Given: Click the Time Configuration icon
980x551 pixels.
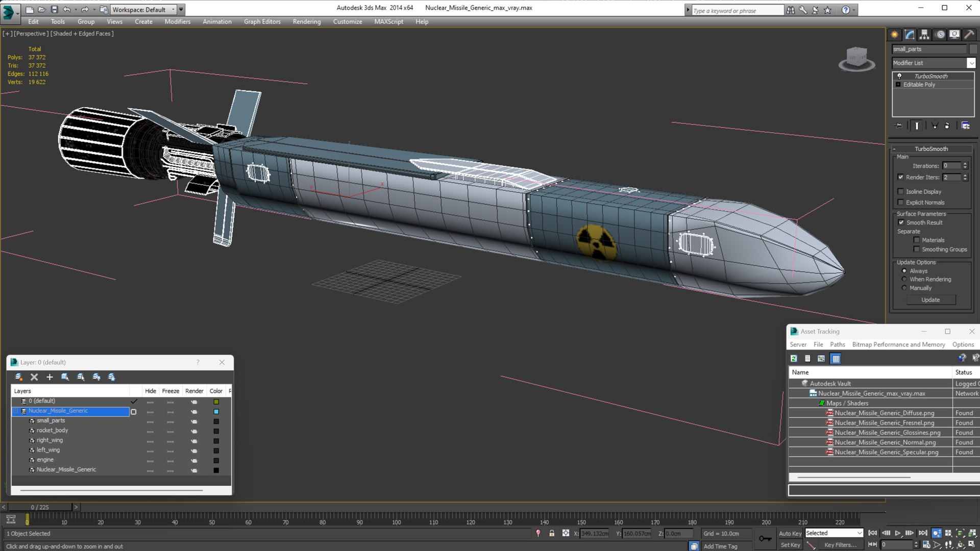Looking at the screenshot, I should (x=926, y=544).
